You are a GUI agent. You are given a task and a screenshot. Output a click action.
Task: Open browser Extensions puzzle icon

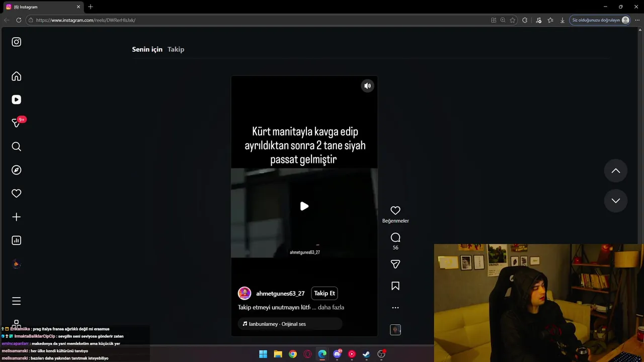[525, 20]
